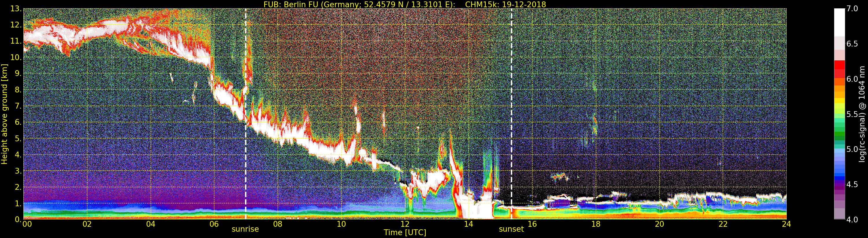
Task: Select the height axis tick label 11 km
Action: pos(16,41)
